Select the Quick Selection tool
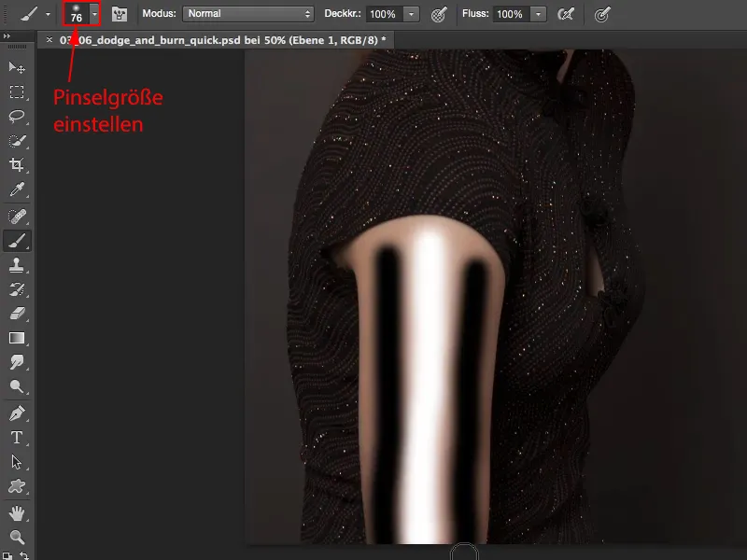The image size is (747, 560). click(17, 141)
